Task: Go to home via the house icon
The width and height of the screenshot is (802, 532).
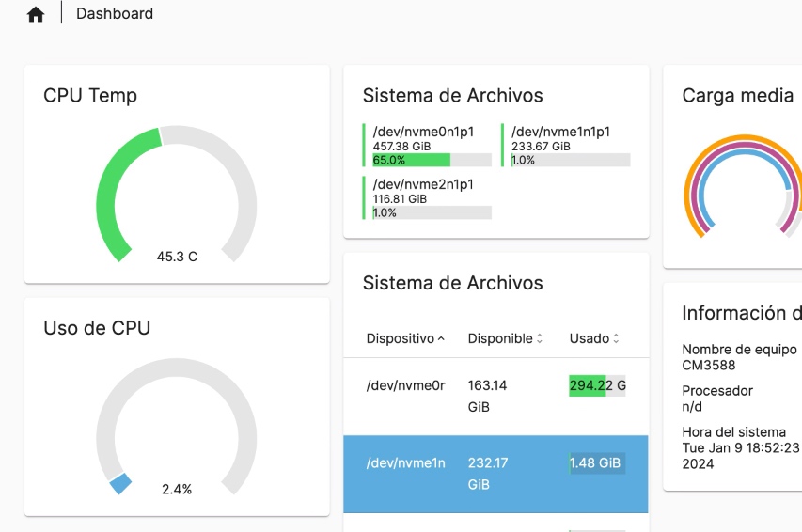Action: (36, 14)
